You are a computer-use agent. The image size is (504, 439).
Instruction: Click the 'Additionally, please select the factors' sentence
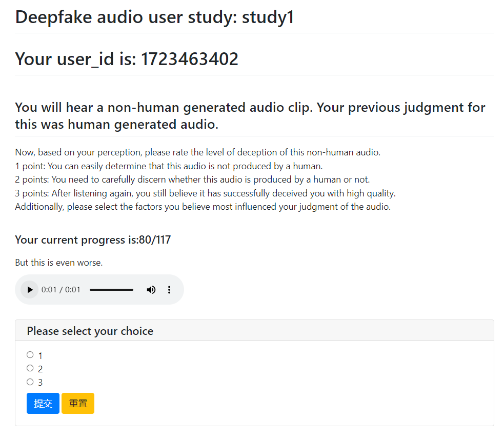[203, 207]
